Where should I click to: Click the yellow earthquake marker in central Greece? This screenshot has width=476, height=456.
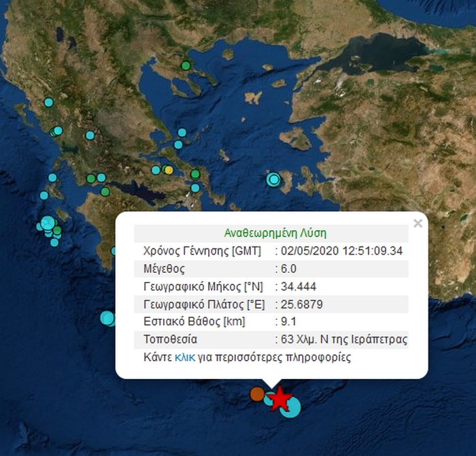(x=168, y=169)
